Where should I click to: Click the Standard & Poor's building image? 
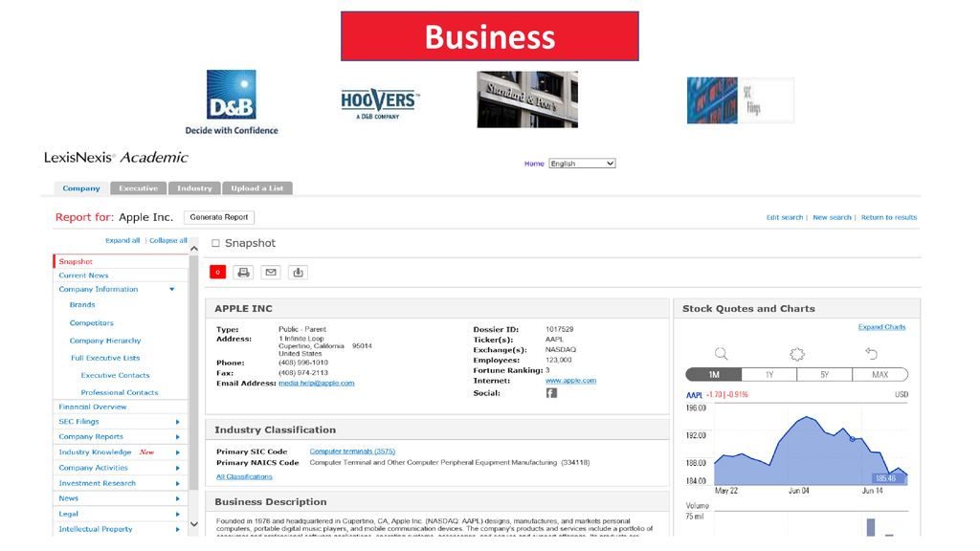coord(527,99)
